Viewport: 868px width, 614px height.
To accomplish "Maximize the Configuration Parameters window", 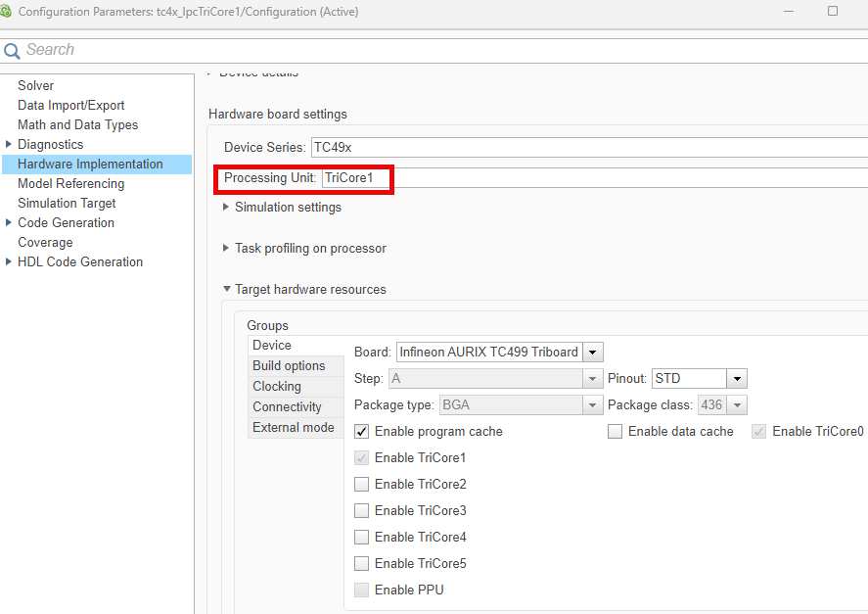I will click(x=833, y=12).
